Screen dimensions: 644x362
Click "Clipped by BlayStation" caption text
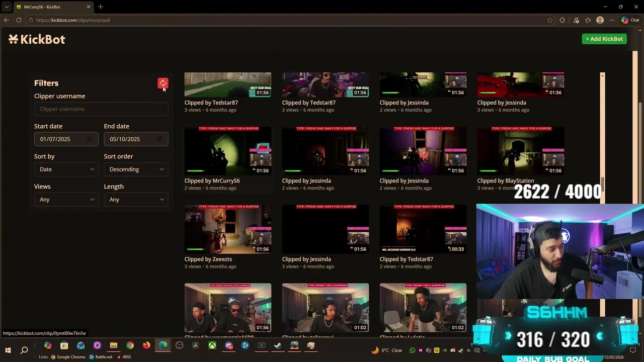[x=506, y=181]
